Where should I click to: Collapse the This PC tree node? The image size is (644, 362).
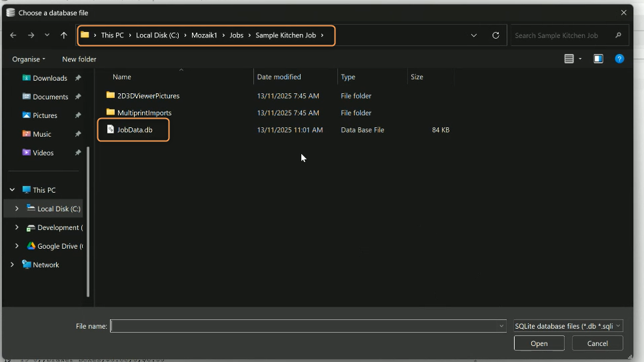[x=12, y=190]
